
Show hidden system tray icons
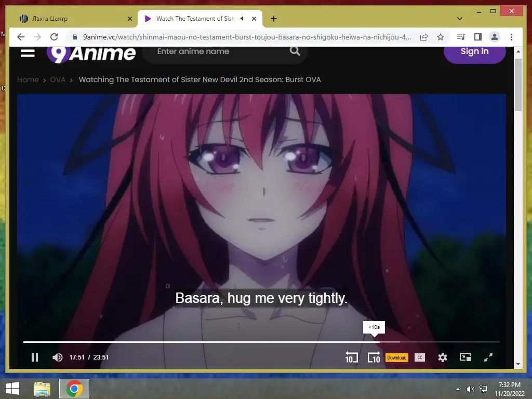(458, 389)
